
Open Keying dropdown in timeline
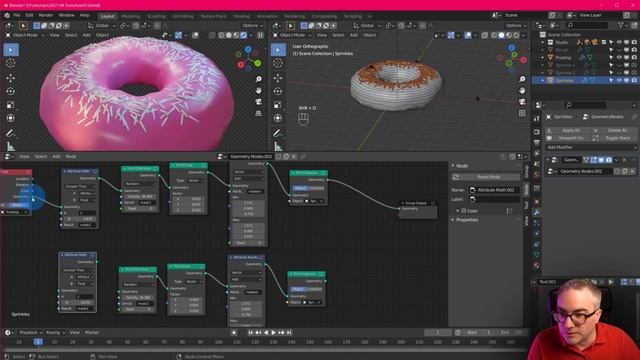pyautogui.click(x=55, y=333)
